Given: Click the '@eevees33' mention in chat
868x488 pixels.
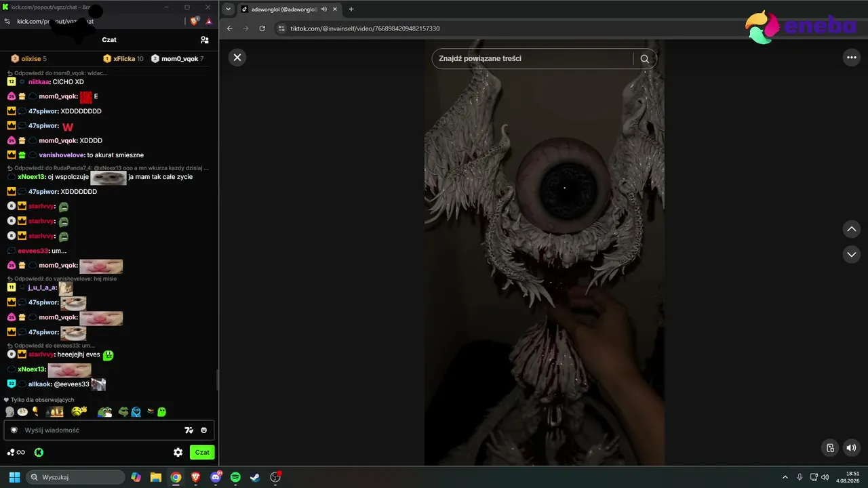Looking at the screenshot, I should tap(71, 384).
